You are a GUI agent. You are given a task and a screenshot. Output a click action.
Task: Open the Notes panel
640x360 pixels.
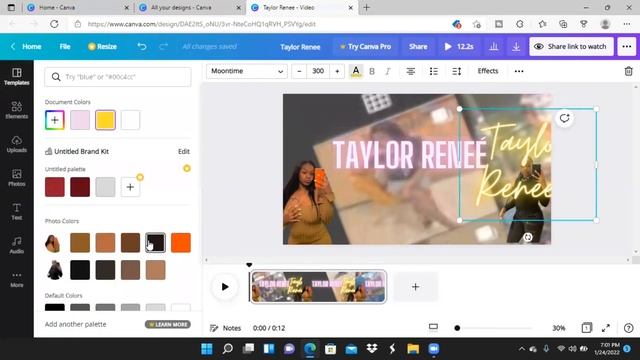click(225, 328)
